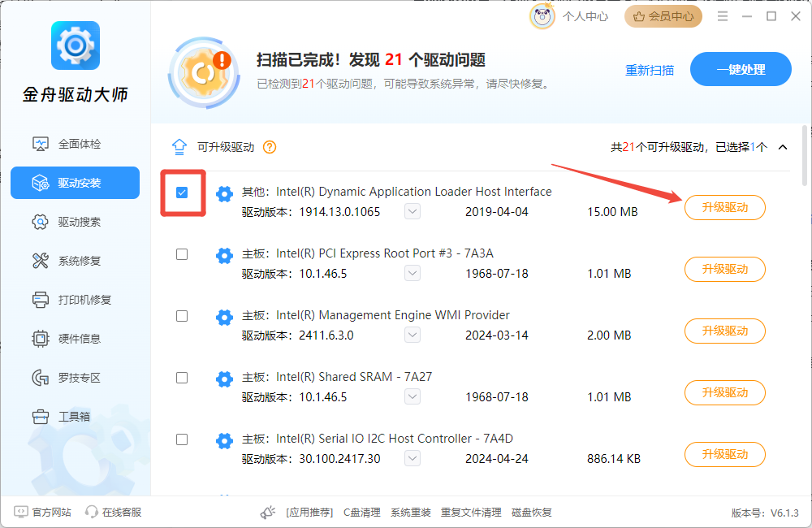Image resolution: width=812 pixels, height=528 pixels.
Task: Open 磁盘恢复 in footer
Action: (x=531, y=513)
